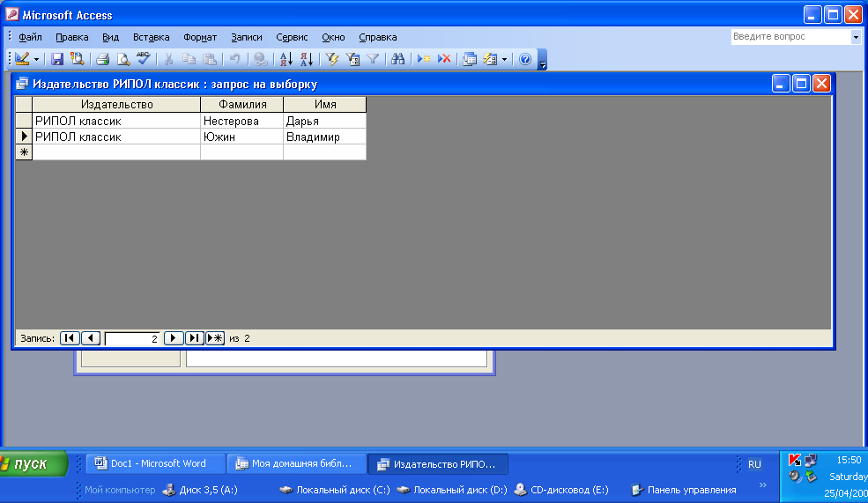Image resolution: width=868 pixels, height=503 pixels.
Task: Click the query window icon in its title bar
Action: click(x=22, y=84)
